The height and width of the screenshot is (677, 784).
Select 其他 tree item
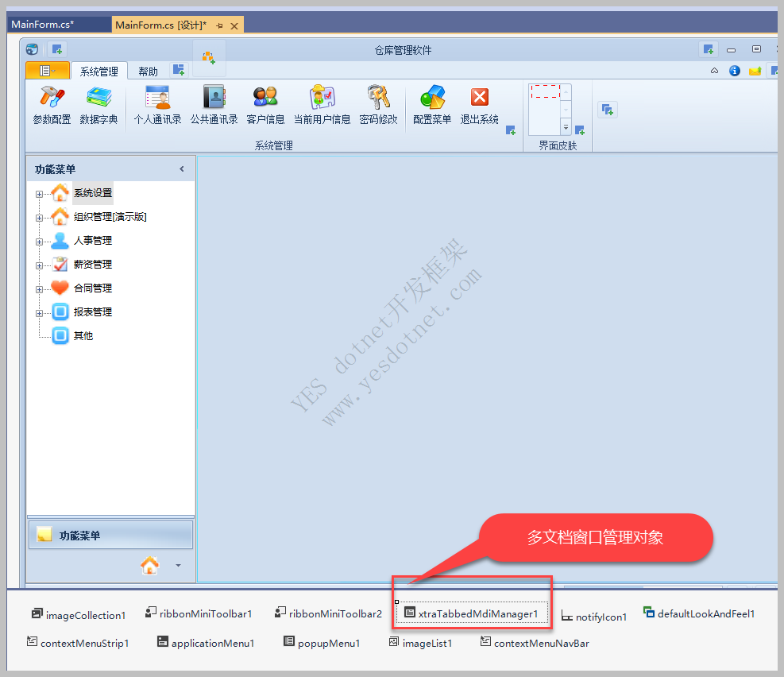click(x=83, y=336)
